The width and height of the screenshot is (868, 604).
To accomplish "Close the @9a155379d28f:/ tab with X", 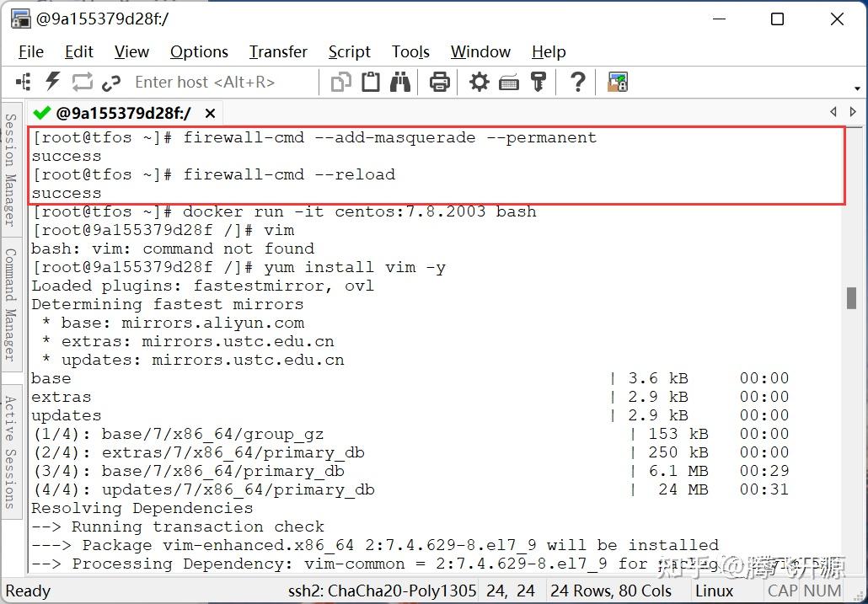I will [x=211, y=114].
